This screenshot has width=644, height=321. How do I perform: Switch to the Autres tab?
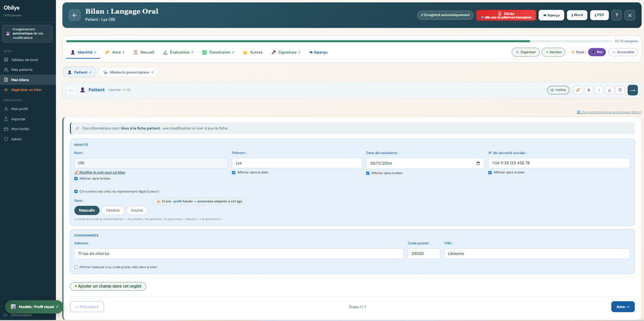[253, 52]
